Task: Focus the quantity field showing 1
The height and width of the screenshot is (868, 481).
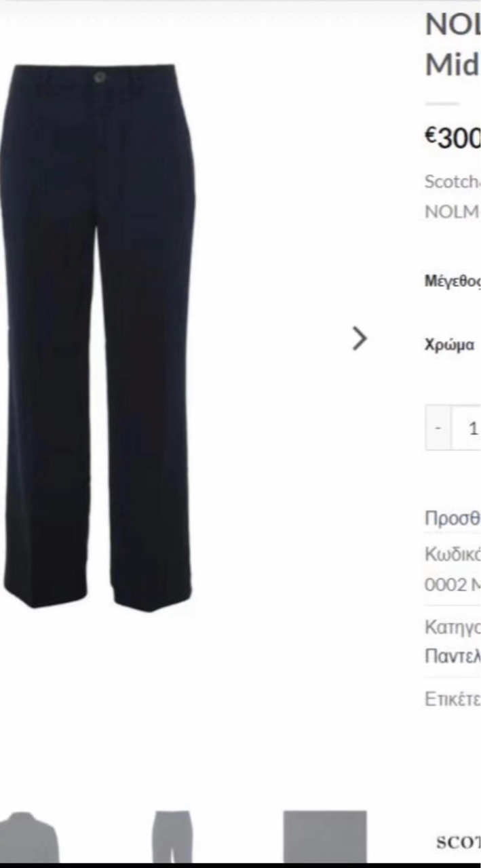Action: pos(467,428)
